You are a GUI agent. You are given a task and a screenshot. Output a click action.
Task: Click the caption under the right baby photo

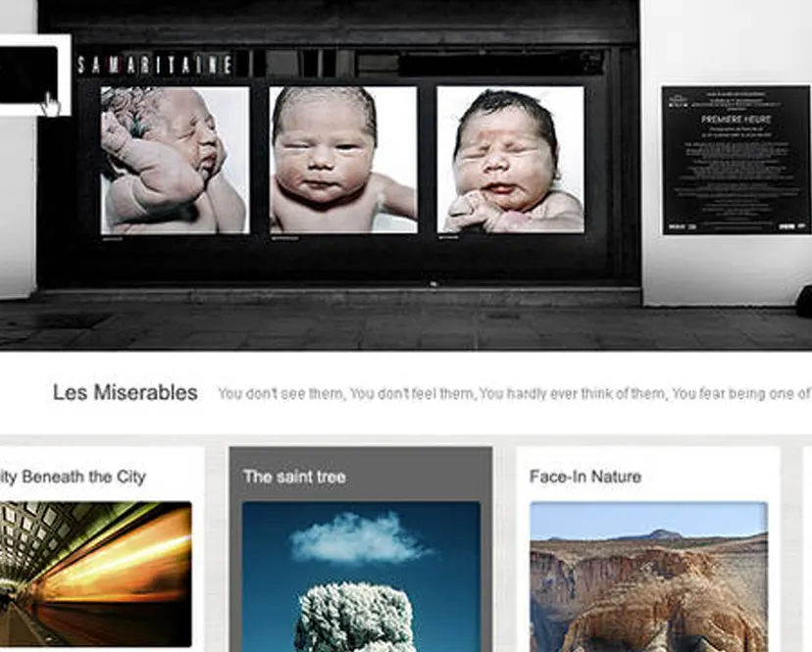tap(450, 237)
